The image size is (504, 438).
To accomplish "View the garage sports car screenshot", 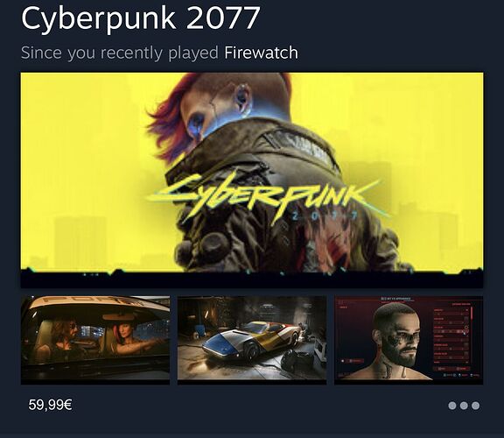I will (x=252, y=340).
